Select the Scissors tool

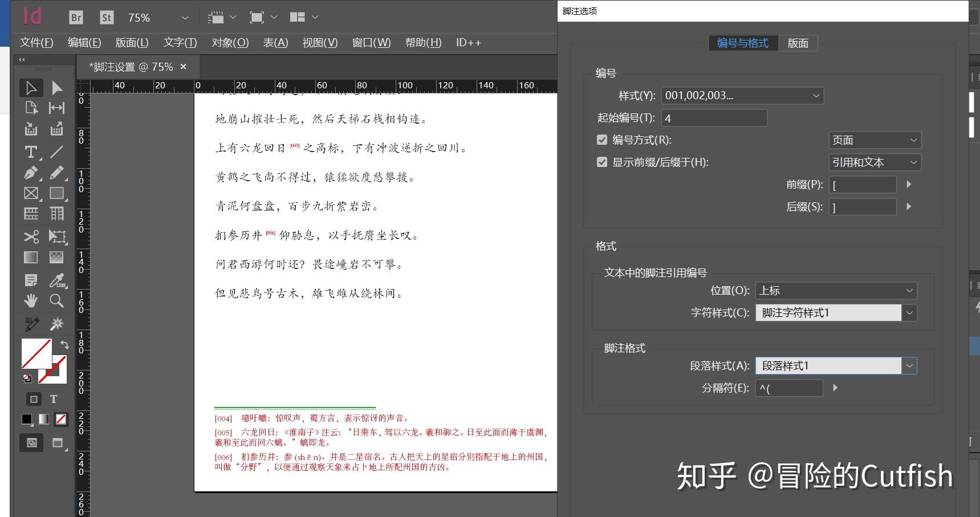pos(31,237)
